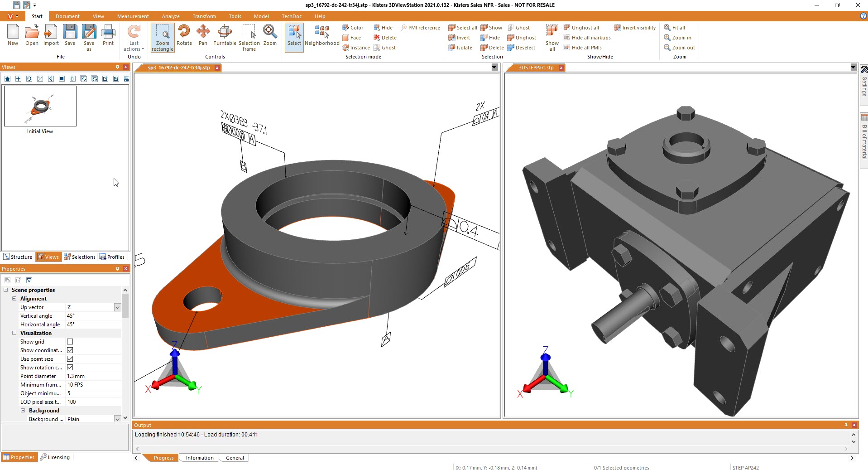The width and height of the screenshot is (868, 470).
Task: Click the Fit all zoom icon
Action: tap(675, 28)
